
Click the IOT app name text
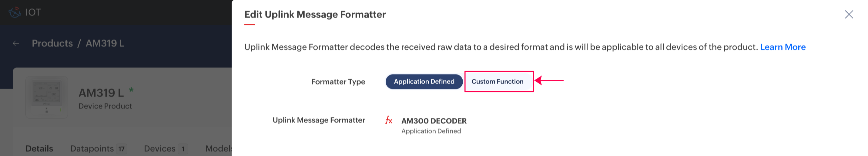coord(33,12)
